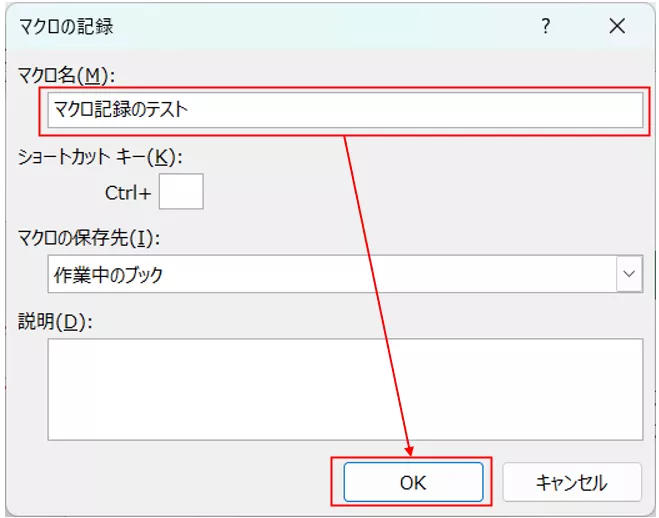This screenshot has width=659, height=518.
Task: Click inside the 説明 description text area
Action: [x=345, y=388]
